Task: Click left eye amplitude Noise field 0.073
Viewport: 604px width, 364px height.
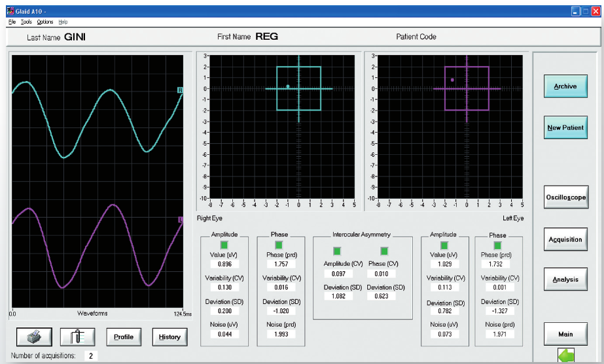Action: (x=444, y=334)
